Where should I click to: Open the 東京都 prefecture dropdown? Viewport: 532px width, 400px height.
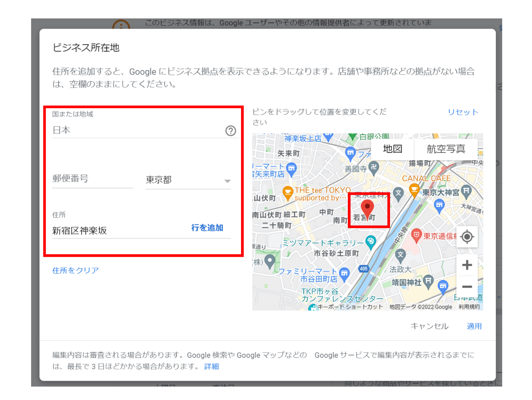coord(188,180)
